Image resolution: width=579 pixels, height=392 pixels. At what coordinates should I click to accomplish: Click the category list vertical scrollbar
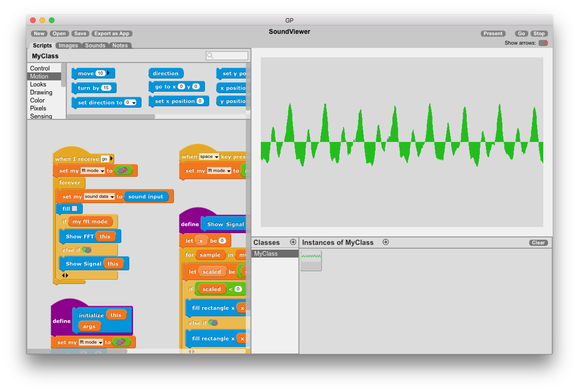[63, 75]
